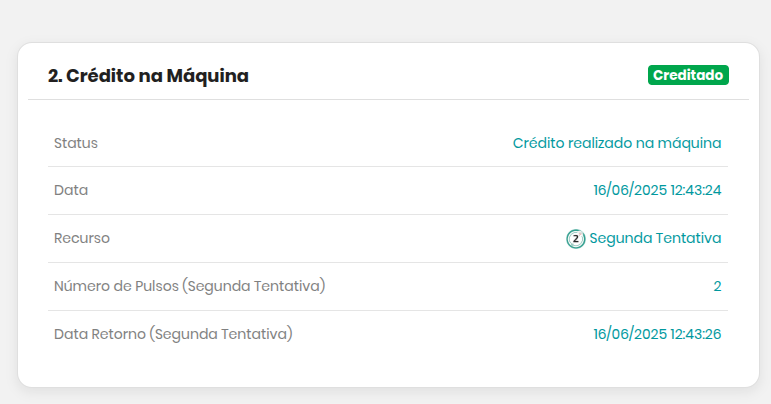Click the 'Número de Pulsos (Segunda Tentativa)' label

point(189,286)
